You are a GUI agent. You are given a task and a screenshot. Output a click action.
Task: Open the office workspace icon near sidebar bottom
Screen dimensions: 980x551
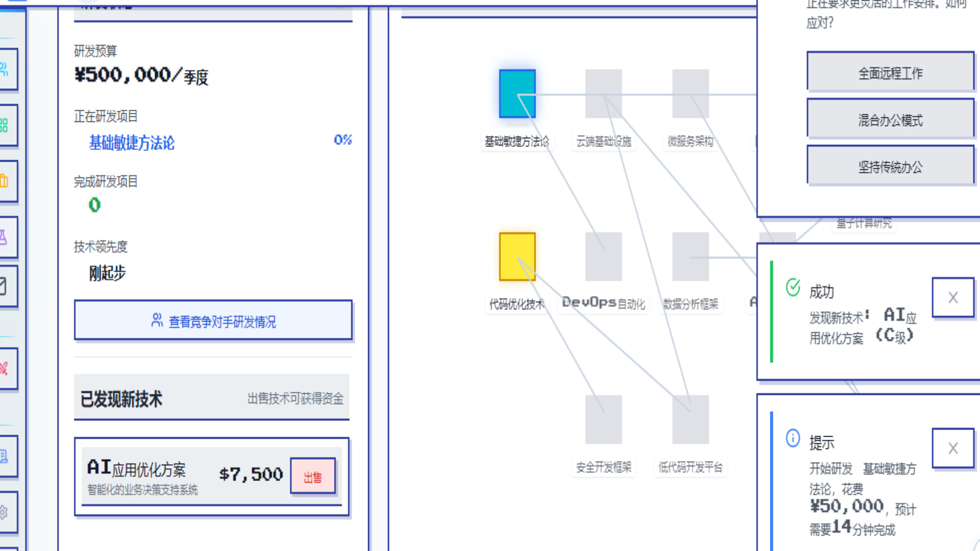pos(5,457)
